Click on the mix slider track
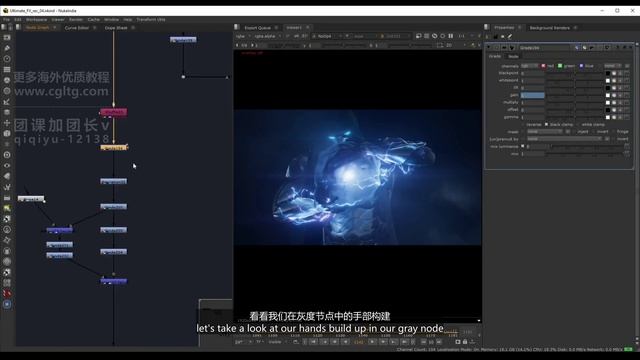Image resolution: width=640 pixels, height=360 pixels. click(586, 154)
